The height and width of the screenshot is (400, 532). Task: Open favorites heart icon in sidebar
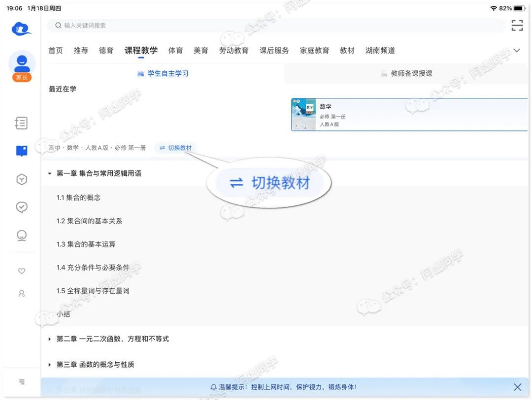click(22, 271)
